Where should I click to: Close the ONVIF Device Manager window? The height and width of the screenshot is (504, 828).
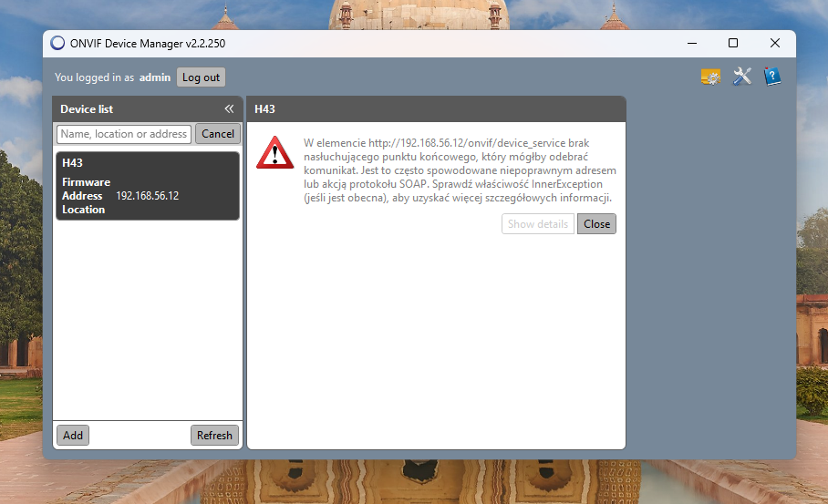[775, 43]
